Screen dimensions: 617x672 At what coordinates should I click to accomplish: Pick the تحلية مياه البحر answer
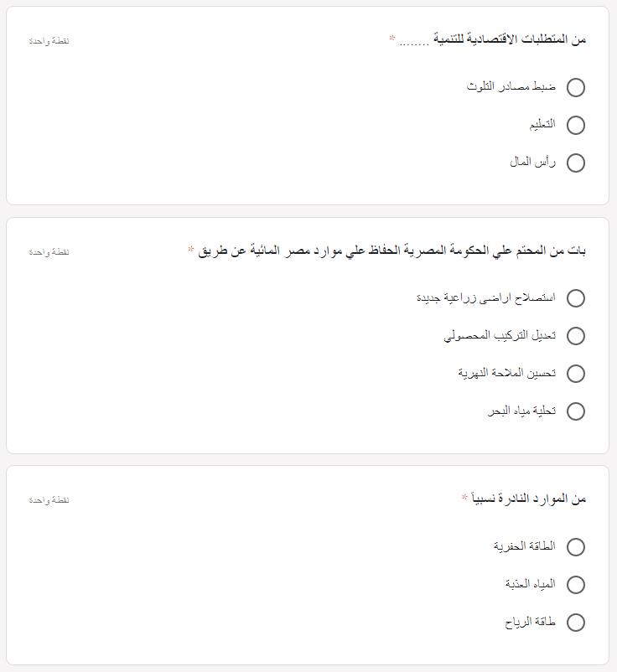[575, 411]
